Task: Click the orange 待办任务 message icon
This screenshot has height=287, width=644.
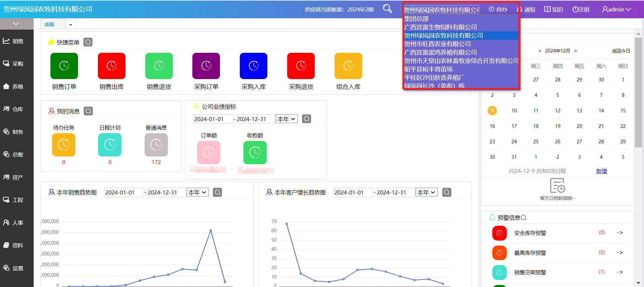Action: coord(64,145)
